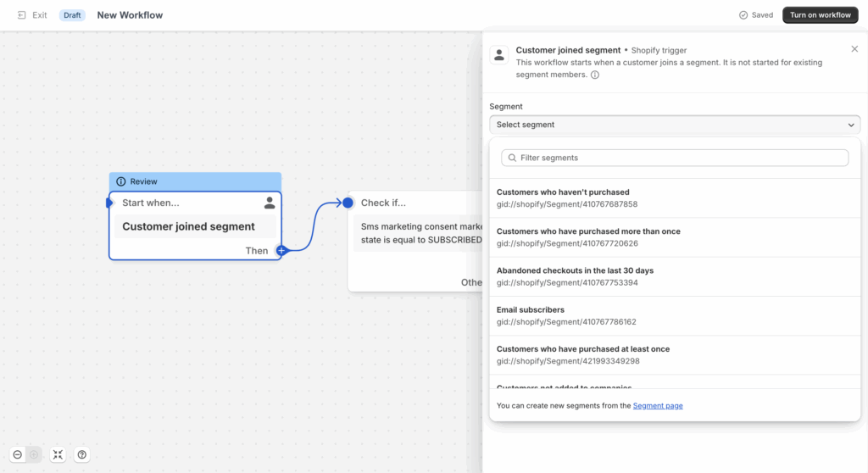The width and height of the screenshot is (868, 473).
Task: Click the person icon on Start when node
Action: (269, 203)
